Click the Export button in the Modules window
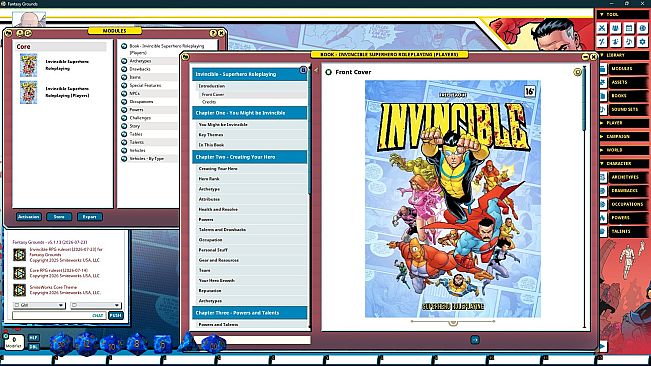The image size is (651, 366). pyautogui.click(x=90, y=217)
